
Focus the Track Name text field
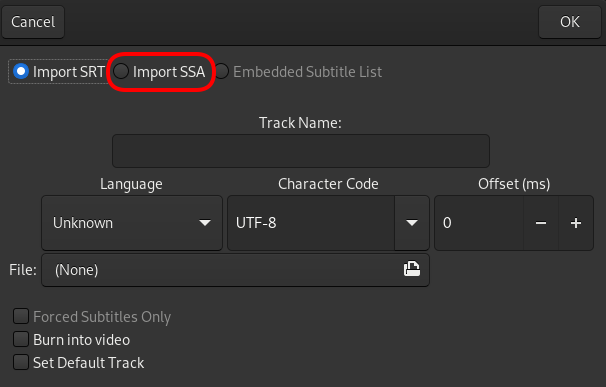[301, 151]
